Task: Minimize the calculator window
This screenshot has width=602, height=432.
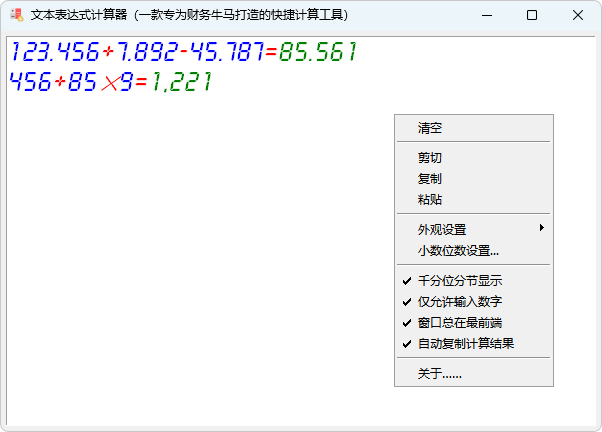Action: 487,15
